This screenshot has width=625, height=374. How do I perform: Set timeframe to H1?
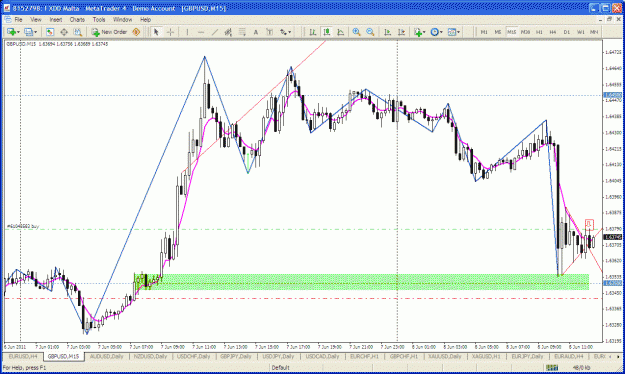click(x=539, y=32)
